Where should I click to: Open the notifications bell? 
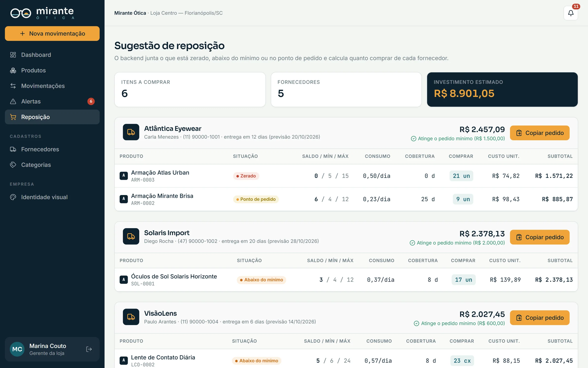click(x=571, y=13)
